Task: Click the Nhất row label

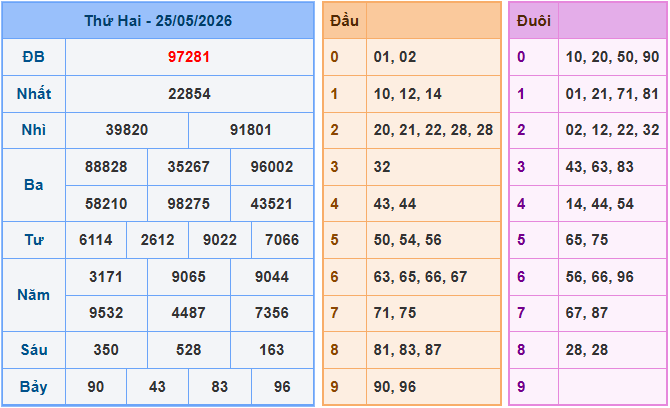Action: point(34,94)
